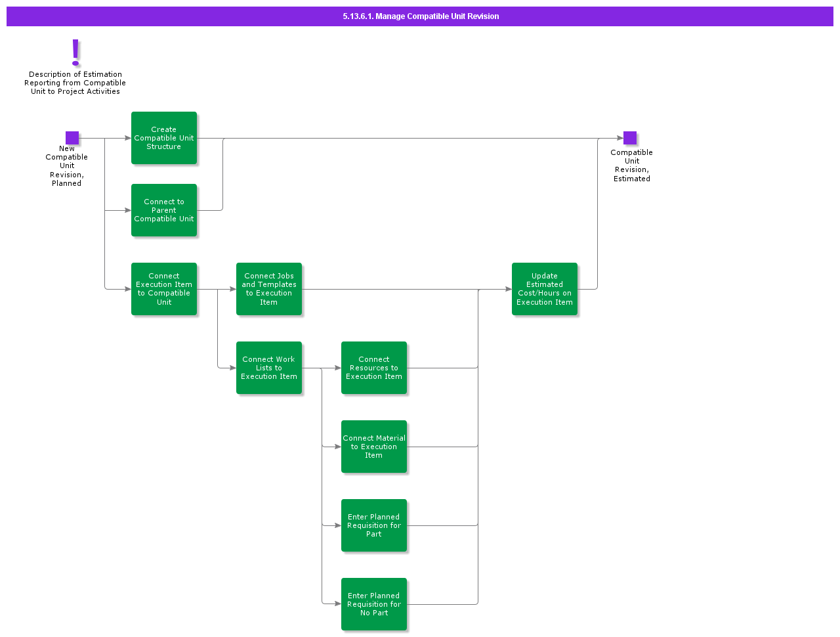The width and height of the screenshot is (840, 637).
Task: Select the Connect Work Lists to Execution Item step
Action: [x=268, y=368]
